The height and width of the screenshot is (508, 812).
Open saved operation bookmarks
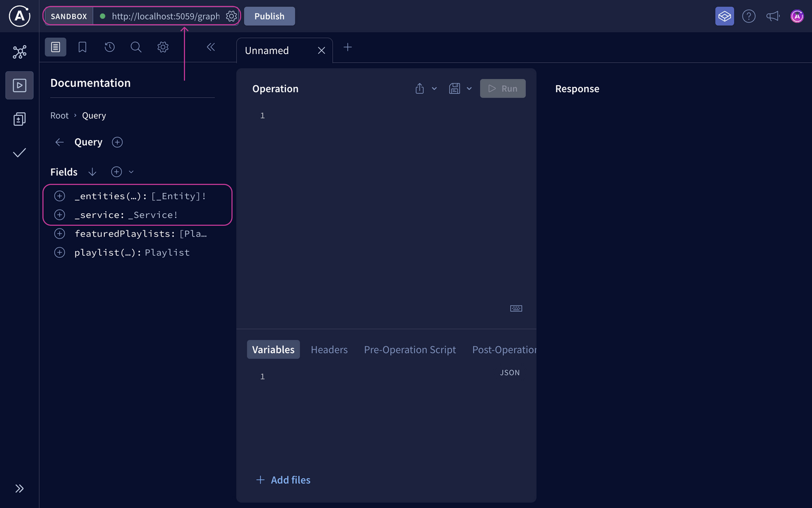pos(82,47)
